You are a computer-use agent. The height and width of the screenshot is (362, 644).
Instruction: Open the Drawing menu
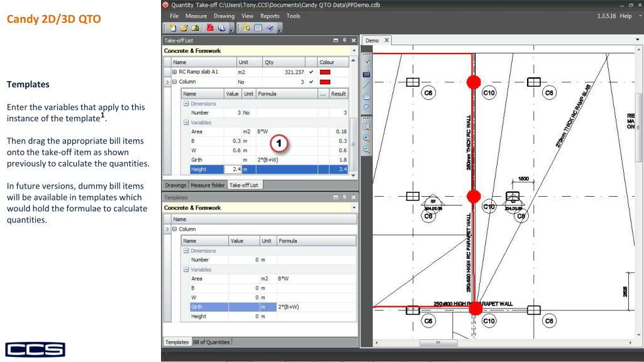point(224,16)
